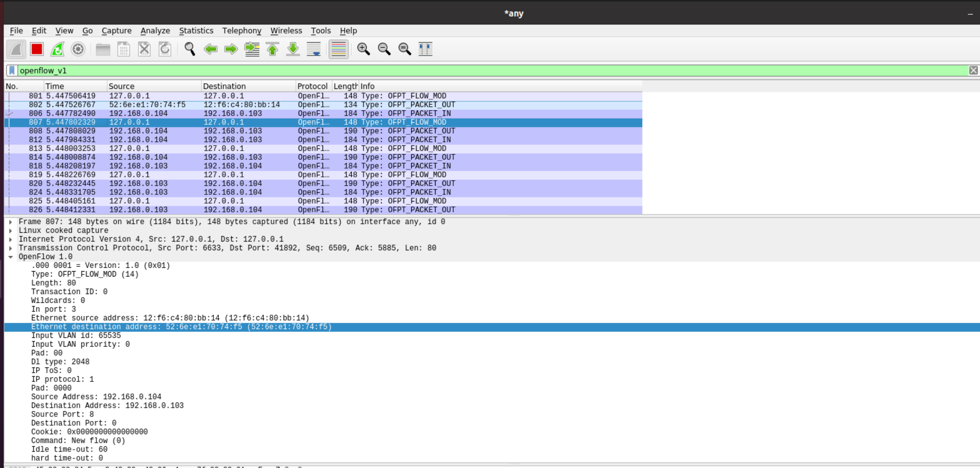Click the display filter bookmark icon

[12, 70]
